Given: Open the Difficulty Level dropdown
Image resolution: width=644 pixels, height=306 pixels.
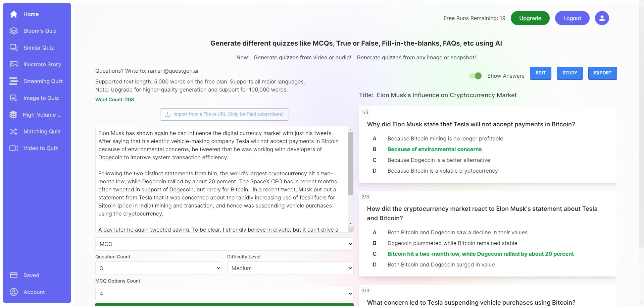Looking at the screenshot, I should point(290,268).
